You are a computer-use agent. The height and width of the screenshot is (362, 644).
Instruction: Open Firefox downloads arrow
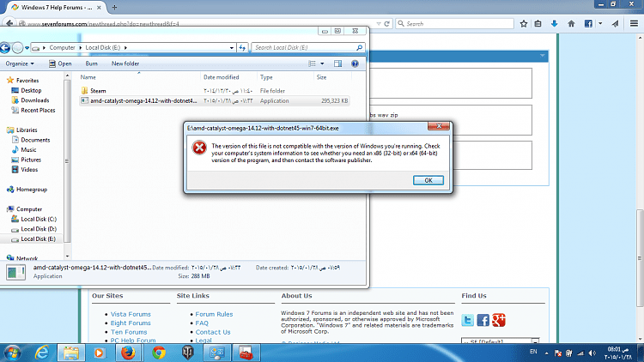coord(554,24)
